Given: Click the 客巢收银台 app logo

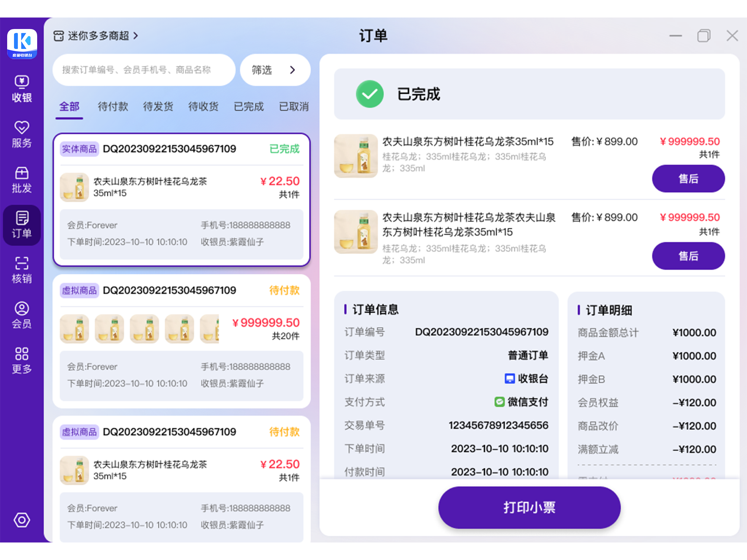Looking at the screenshot, I should tap(22, 44).
